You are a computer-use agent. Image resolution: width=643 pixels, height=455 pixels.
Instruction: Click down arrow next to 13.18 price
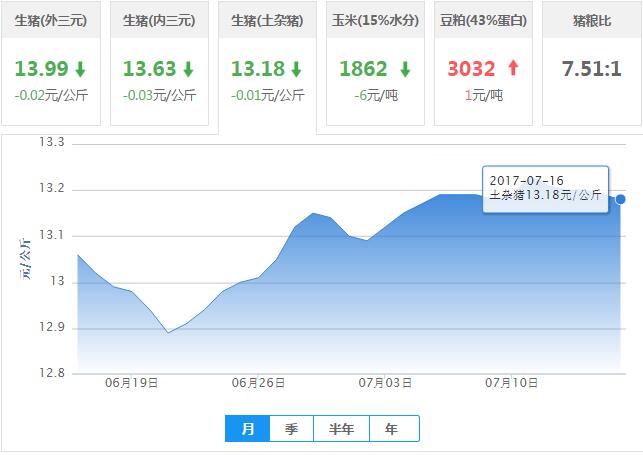point(297,69)
